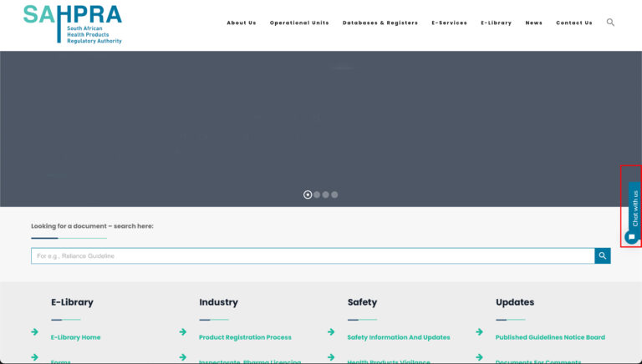Image resolution: width=642 pixels, height=364 pixels.
Task: Expand the Operational Units menu
Action: 299,23
